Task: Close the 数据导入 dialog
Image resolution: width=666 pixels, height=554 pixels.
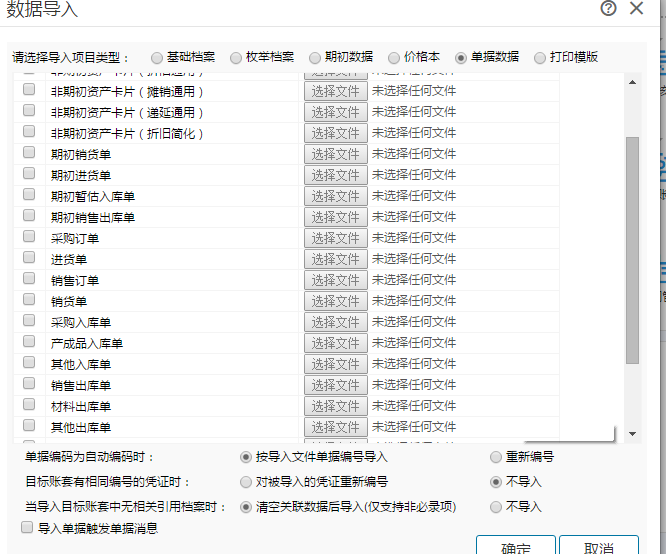Action: coord(636,9)
